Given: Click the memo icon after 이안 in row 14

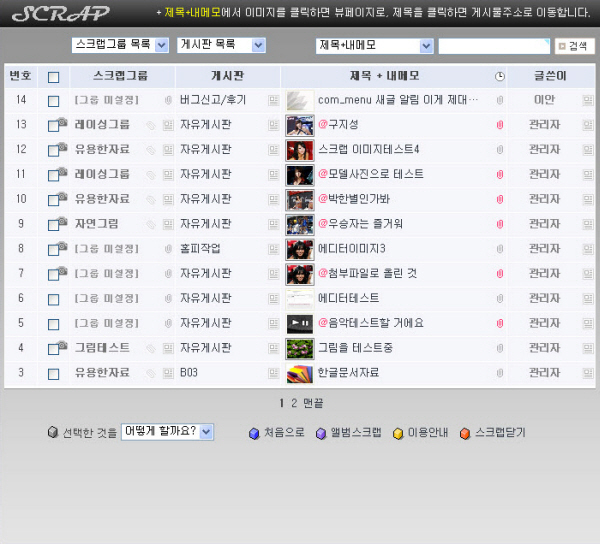Looking at the screenshot, I should [588, 100].
